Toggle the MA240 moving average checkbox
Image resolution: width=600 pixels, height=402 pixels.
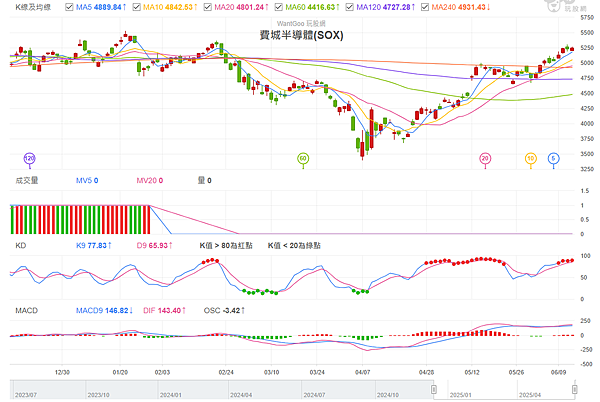[425, 7]
